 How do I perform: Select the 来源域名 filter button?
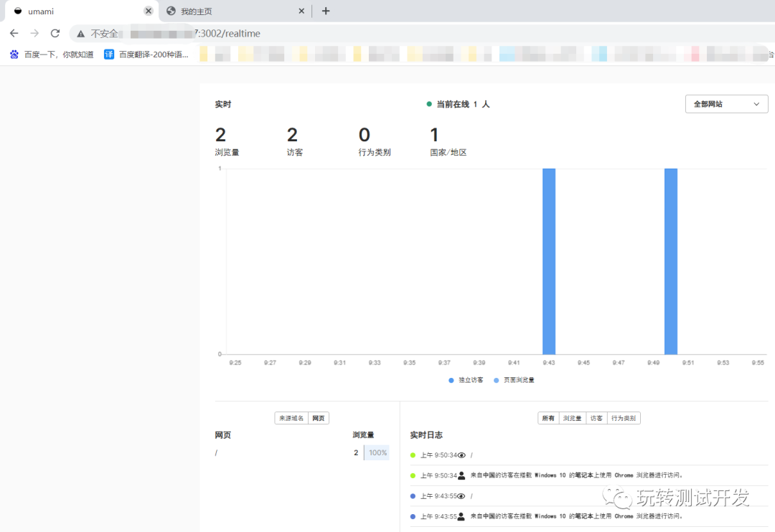pos(291,418)
